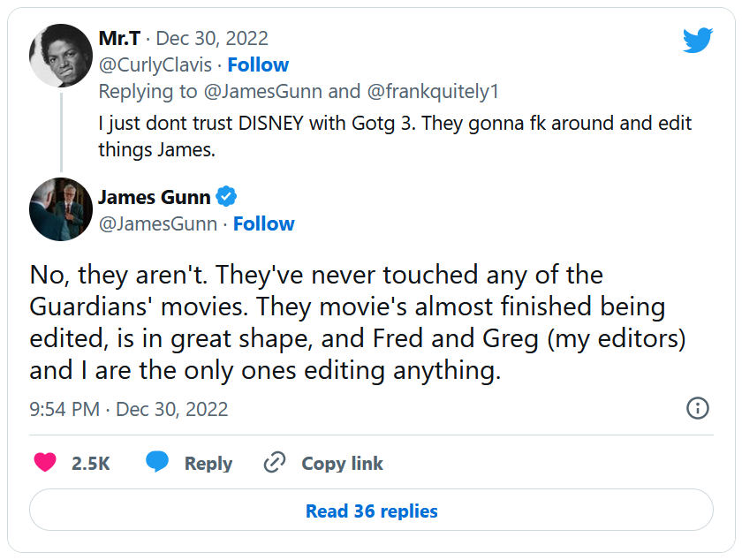The width and height of the screenshot is (742, 560).
Task: Open the James Gunn display name
Action: [155, 196]
